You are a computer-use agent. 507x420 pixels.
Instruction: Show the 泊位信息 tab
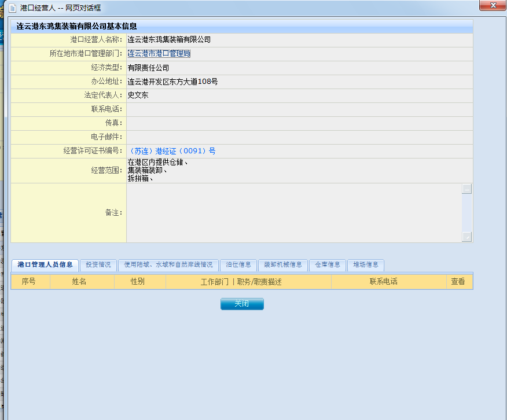click(238, 265)
